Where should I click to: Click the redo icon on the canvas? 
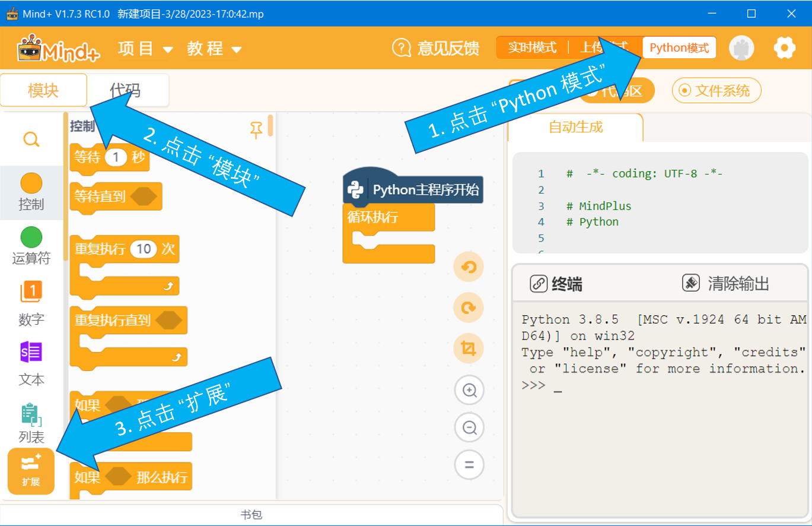(x=469, y=308)
